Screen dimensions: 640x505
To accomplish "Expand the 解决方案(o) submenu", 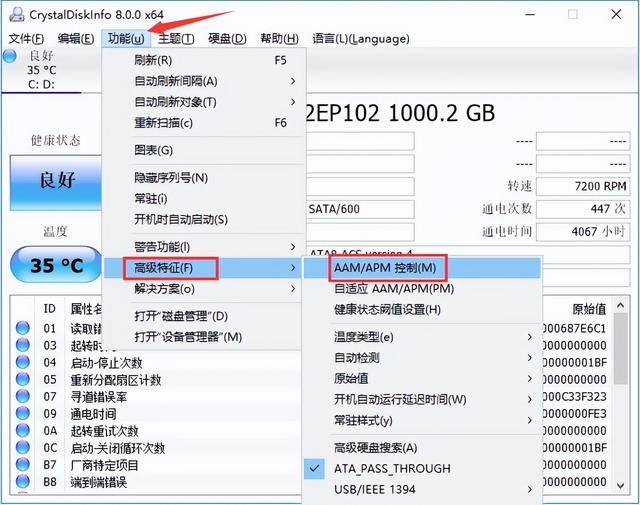I will [203, 289].
